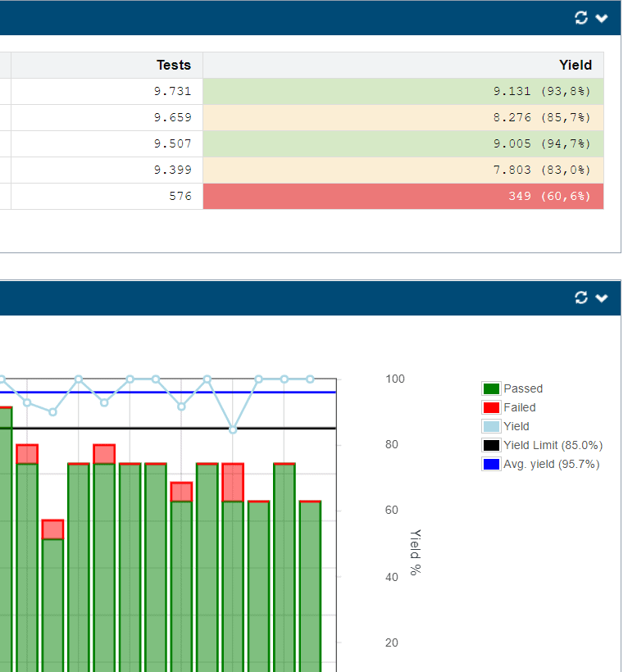Screen dimensions: 637x672
Task: Click the Failed legend label text
Action: coord(519,408)
